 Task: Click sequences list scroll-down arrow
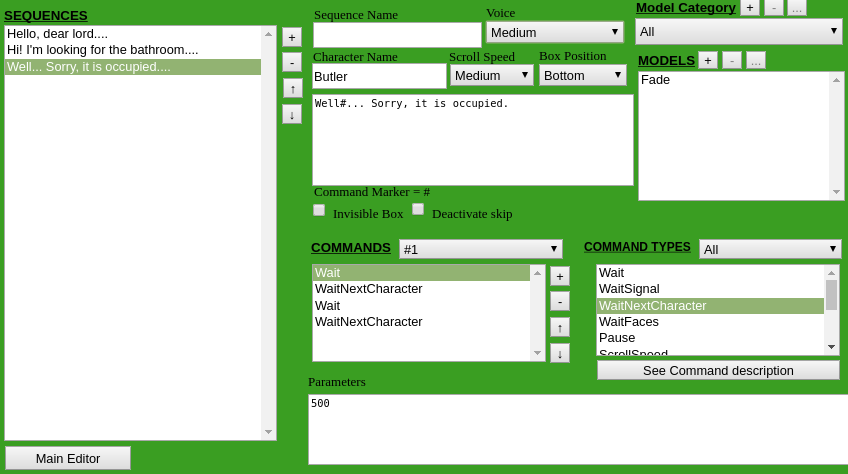(269, 432)
